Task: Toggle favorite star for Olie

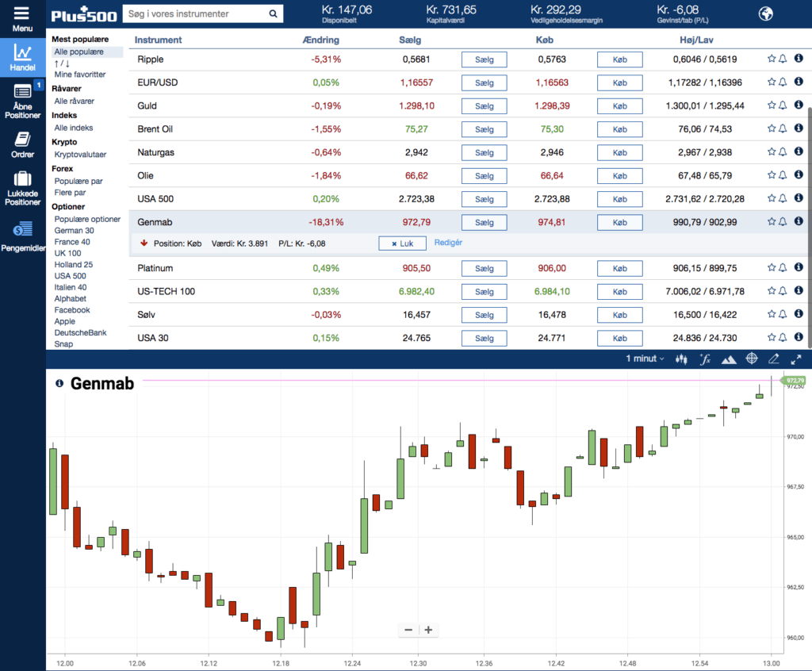Action: click(x=771, y=174)
